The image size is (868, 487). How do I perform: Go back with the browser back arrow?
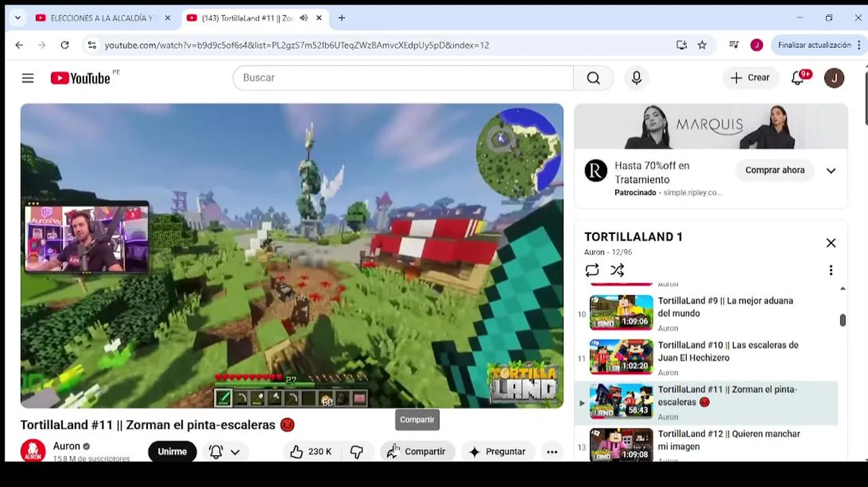pos(19,45)
